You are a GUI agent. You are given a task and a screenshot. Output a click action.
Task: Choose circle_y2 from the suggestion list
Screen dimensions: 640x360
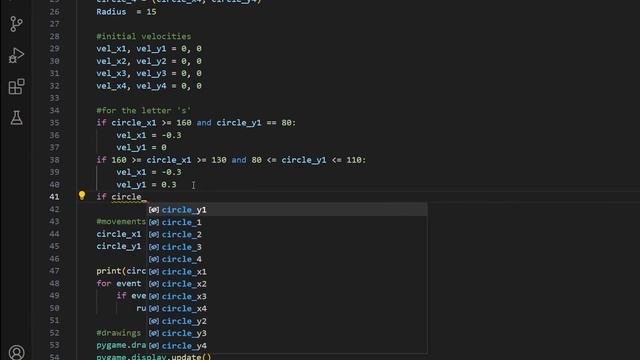pos(287,321)
